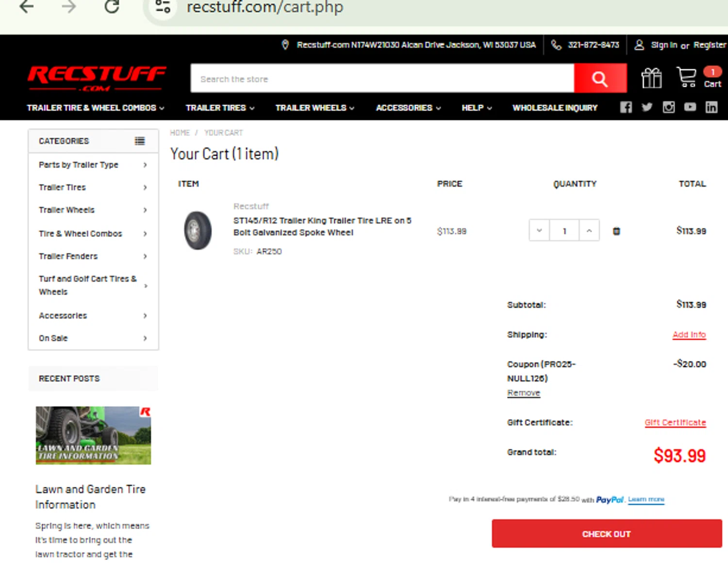Image resolution: width=728 pixels, height=563 pixels.
Task: Visit the Facebook page icon
Action: [x=626, y=107]
